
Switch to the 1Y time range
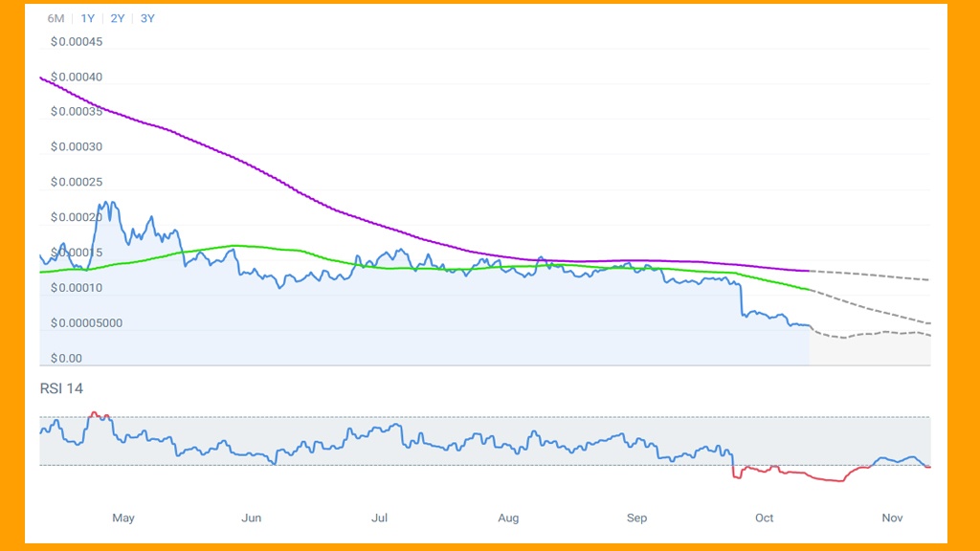click(88, 18)
